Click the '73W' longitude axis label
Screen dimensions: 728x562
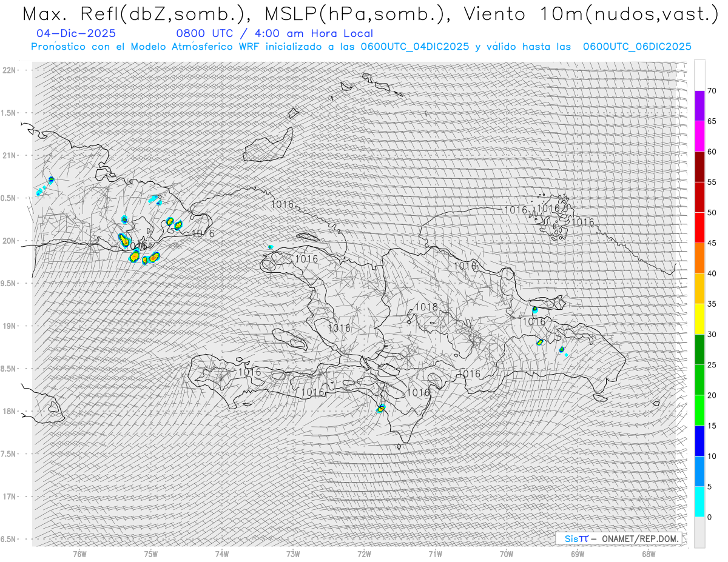pos(293,554)
